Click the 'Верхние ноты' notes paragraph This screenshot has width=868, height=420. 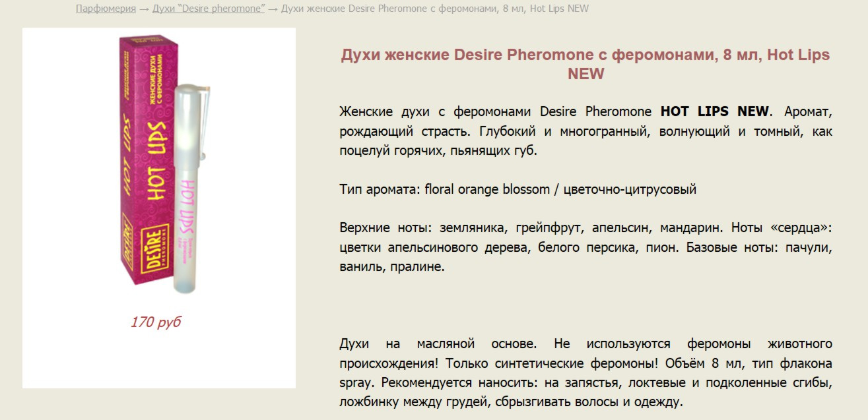(x=585, y=247)
